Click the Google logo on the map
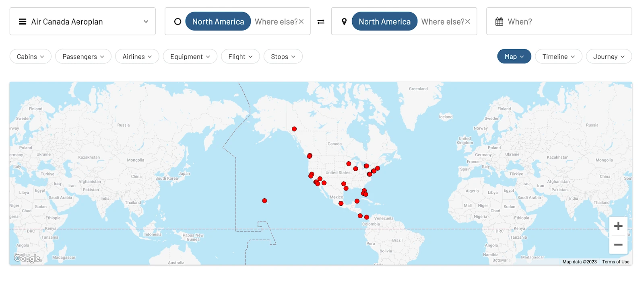Screen dimensions: 644x283 pos(27,258)
